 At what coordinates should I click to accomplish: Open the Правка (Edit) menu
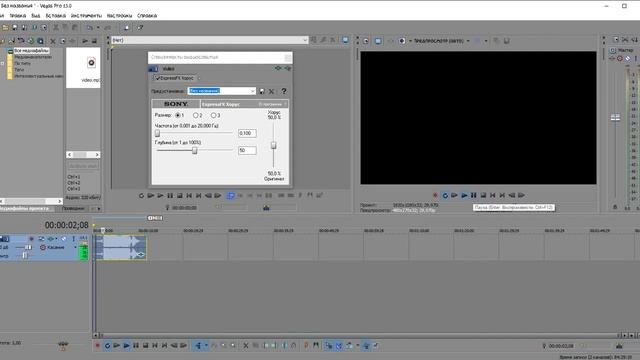[x=18, y=16]
